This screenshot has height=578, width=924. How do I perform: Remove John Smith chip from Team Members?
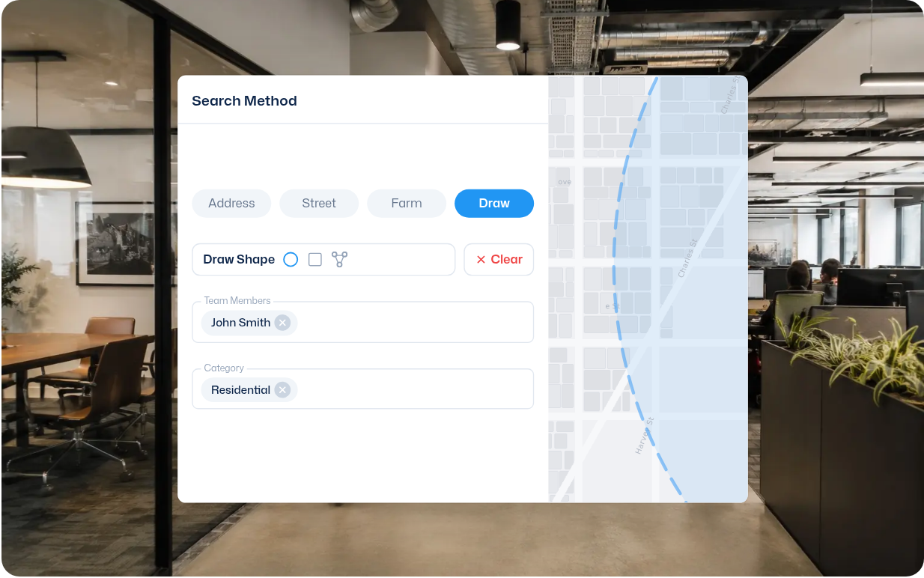pos(282,323)
